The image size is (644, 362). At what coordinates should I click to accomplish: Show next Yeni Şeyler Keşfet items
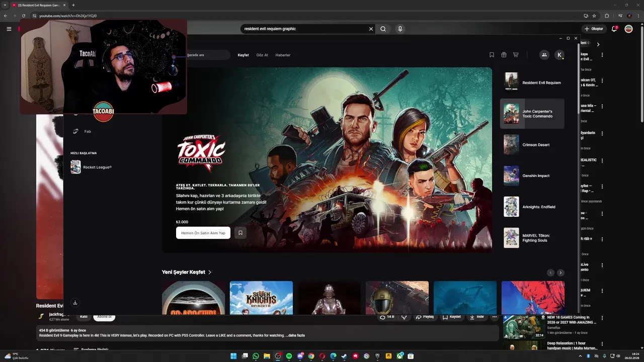pyautogui.click(x=560, y=273)
